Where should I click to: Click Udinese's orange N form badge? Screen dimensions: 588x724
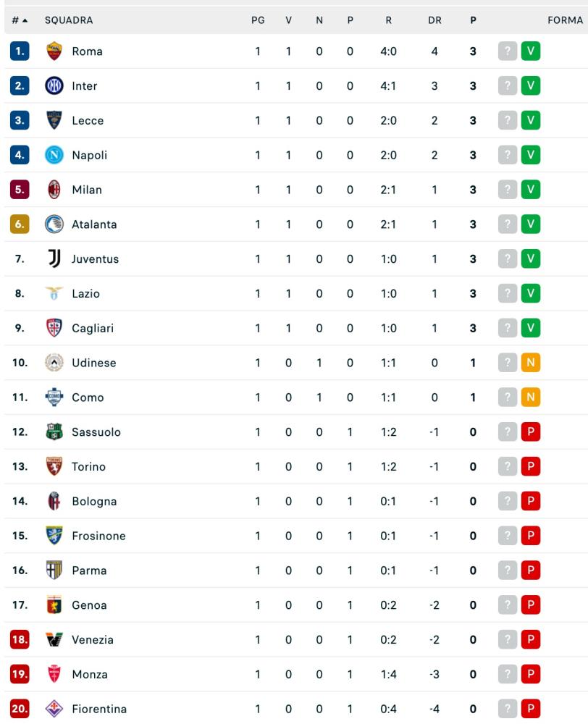click(531, 363)
